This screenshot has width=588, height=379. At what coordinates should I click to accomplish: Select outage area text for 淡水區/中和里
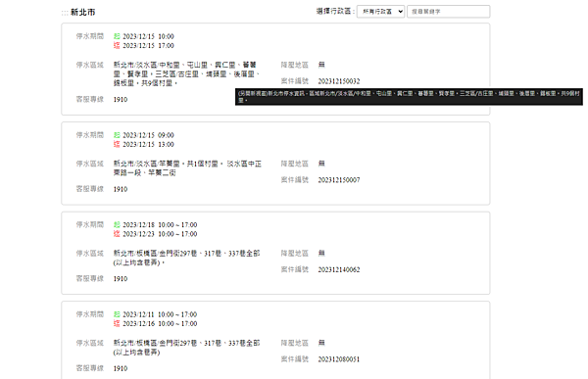coord(186,73)
